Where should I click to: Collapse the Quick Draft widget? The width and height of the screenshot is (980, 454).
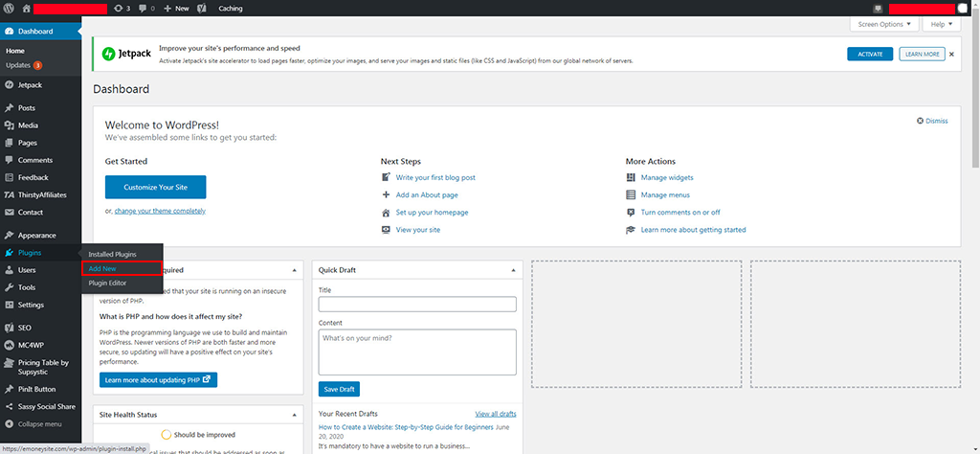513,270
